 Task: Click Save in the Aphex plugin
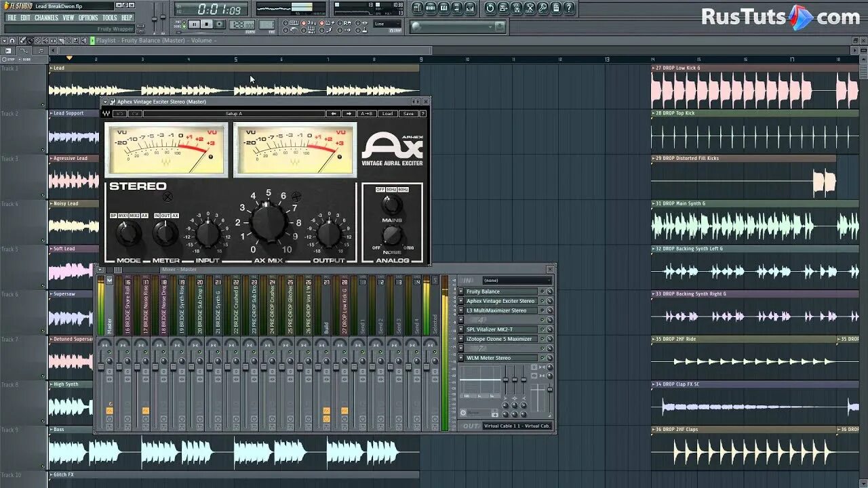click(409, 114)
